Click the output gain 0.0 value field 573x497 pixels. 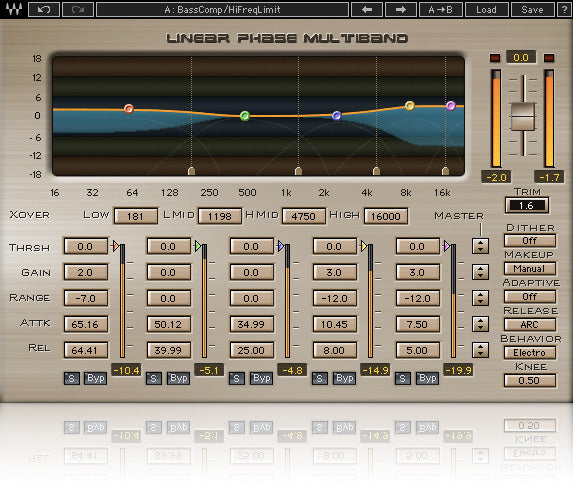[x=521, y=57]
